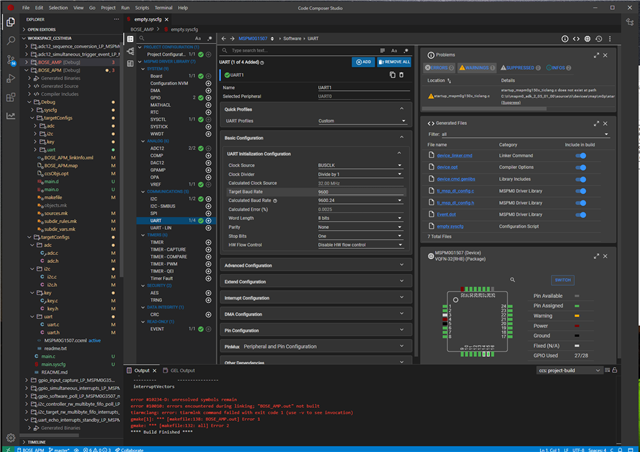Lock the Output panel scroll
Viewport: 640px width, 452px height.
click(614, 370)
